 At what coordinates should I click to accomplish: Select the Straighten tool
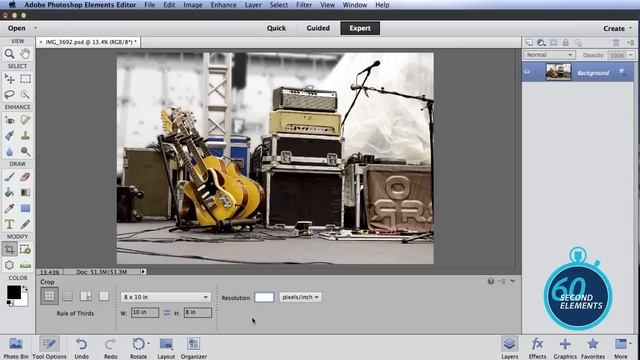pyautogui.click(x=25, y=265)
